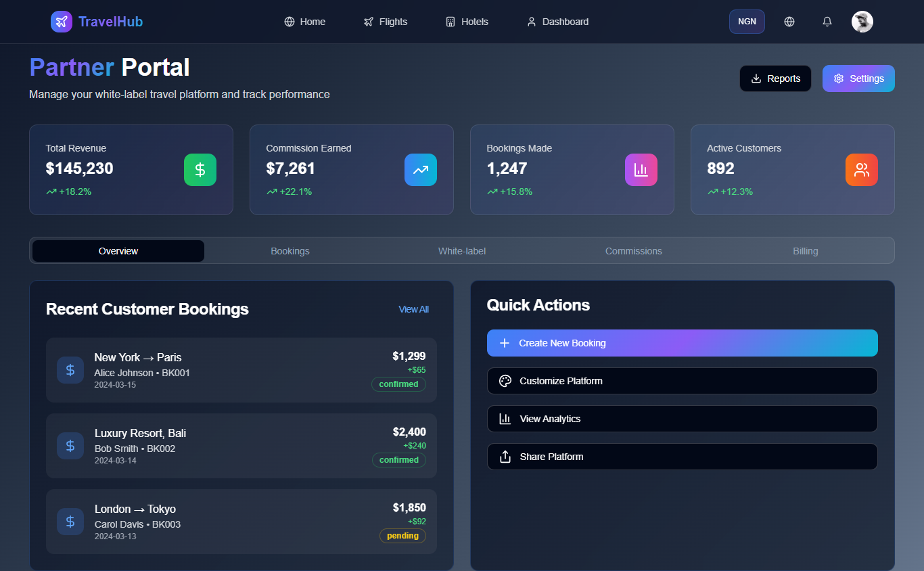Click the Bookings Made bar chart icon
924x571 pixels.
pos(641,170)
